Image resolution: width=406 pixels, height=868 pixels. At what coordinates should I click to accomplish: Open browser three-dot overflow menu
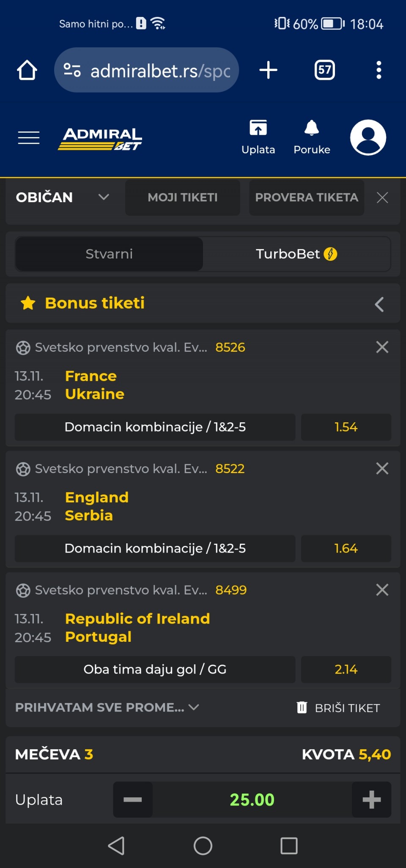(x=379, y=70)
